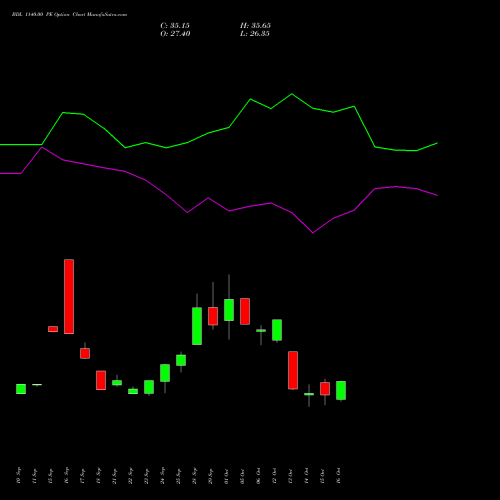The image size is (500, 500).
Task: Click the green candle for 23 Sep
Action: tap(149, 387)
